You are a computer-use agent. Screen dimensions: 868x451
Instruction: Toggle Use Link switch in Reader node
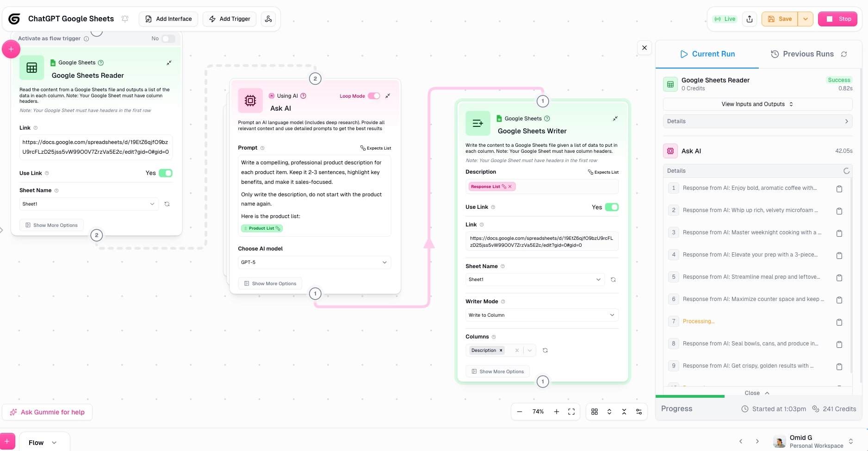pyautogui.click(x=166, y=173)
